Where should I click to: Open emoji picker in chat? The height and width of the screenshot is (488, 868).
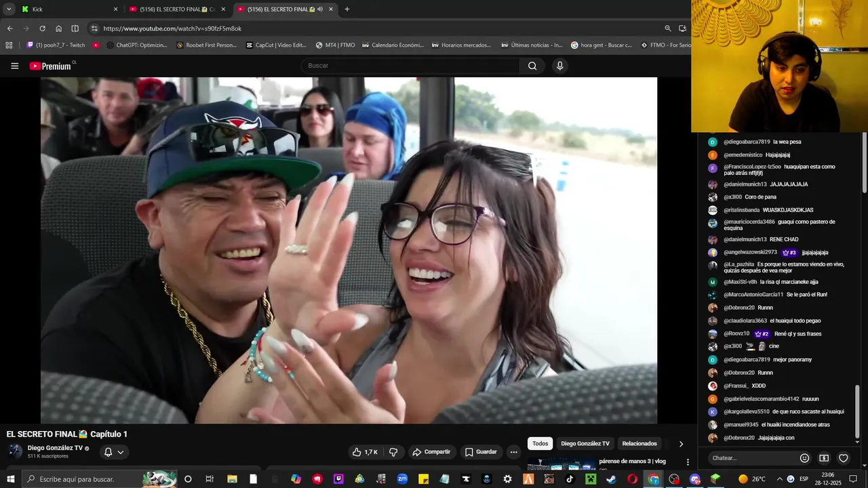click(804, 458)
